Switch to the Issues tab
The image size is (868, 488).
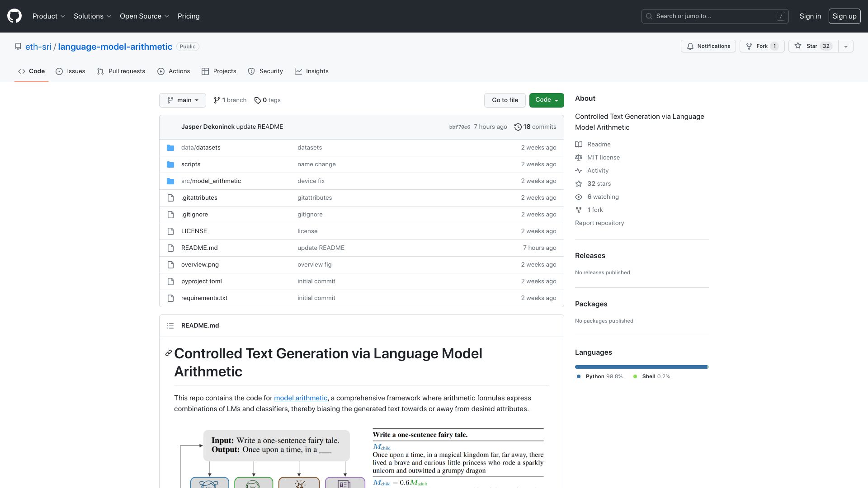coord(71,71)
